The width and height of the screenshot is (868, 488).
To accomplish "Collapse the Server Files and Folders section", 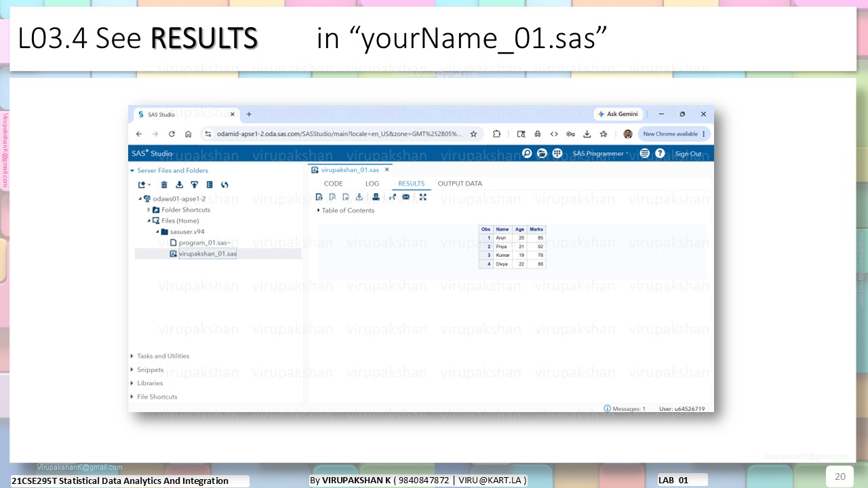I will click(x=132, y=171).
